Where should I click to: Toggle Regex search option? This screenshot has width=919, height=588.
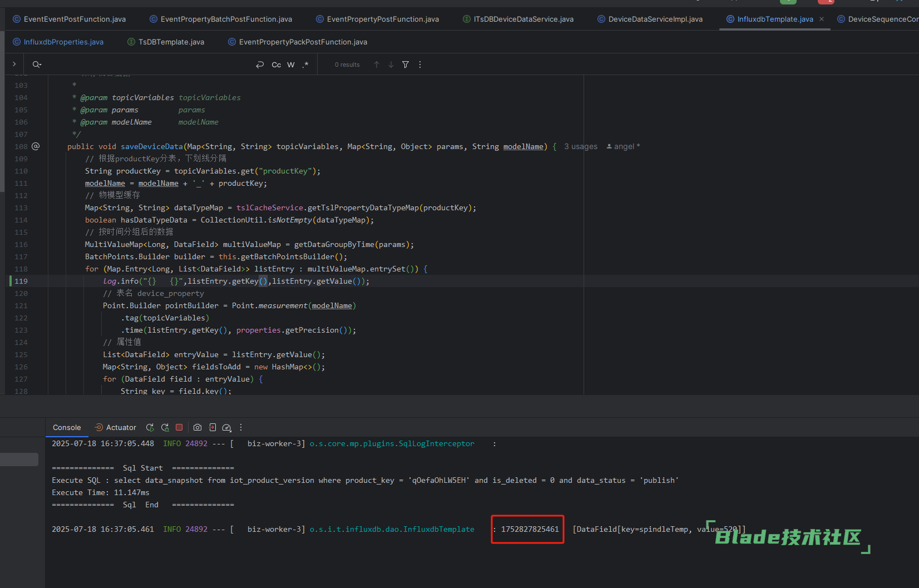pos(305,65)
